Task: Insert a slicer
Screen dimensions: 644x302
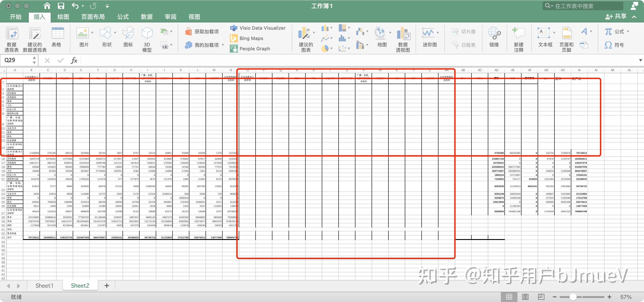Action: click(464, 32)
